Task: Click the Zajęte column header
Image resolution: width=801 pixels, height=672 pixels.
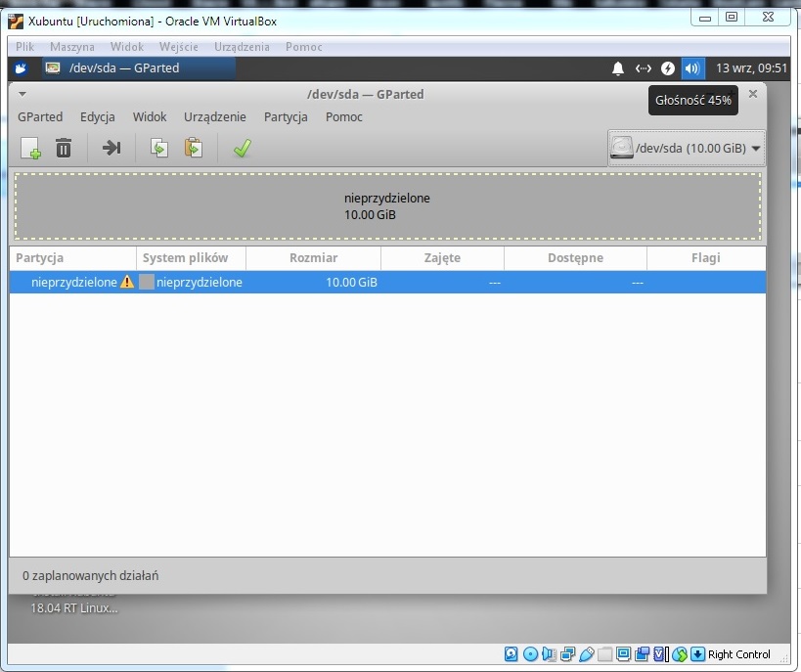Action: (442, 258)
